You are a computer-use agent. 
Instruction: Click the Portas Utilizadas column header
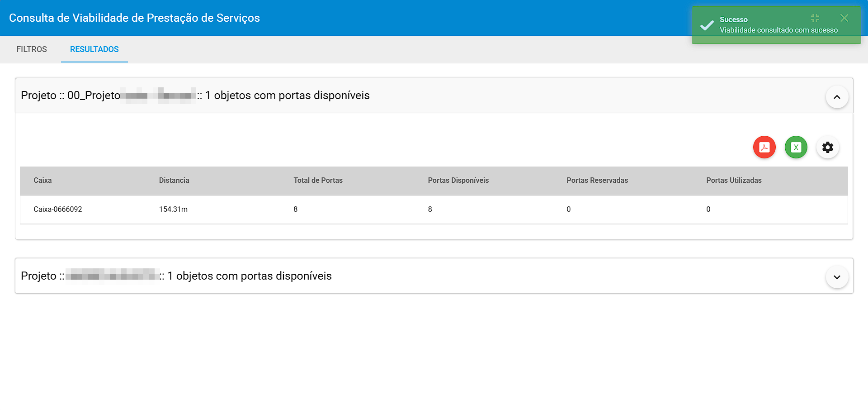734,180
